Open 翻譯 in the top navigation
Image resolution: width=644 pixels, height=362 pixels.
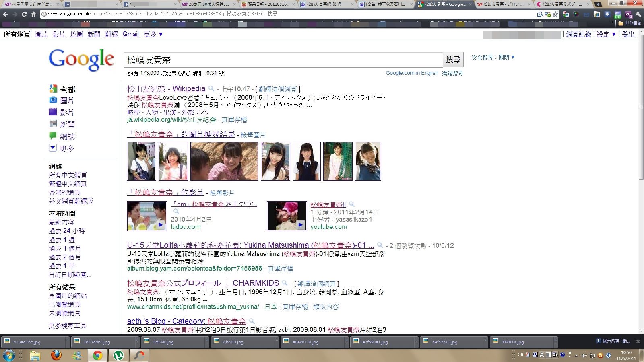111,34
